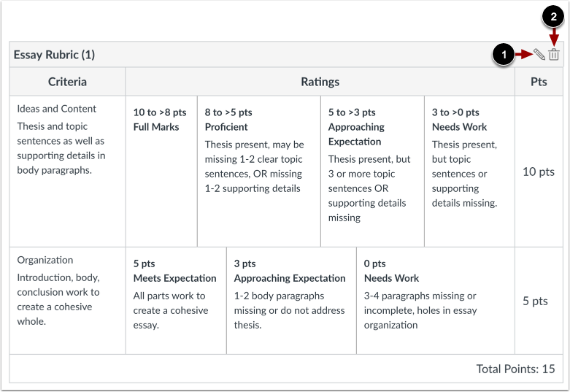
Task: Select the 5 to >3 pts Approaching Expectation rating
Action: coord(372,172)
